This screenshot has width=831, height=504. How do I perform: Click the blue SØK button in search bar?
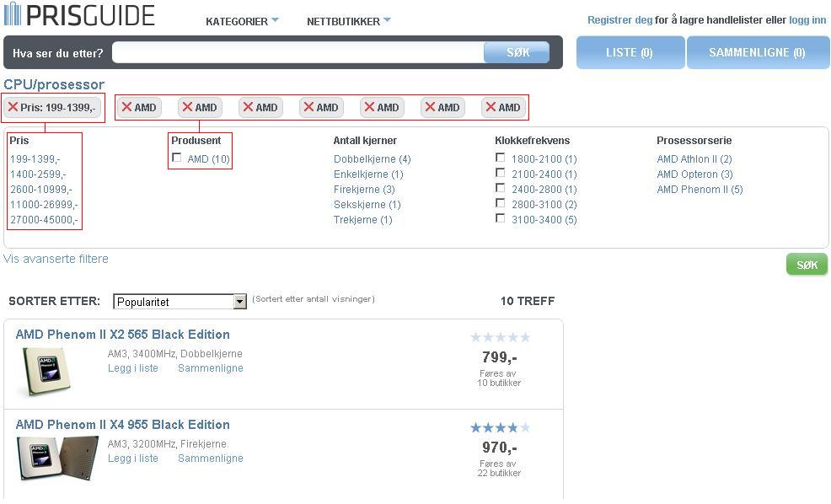click(x=517, y=52)
